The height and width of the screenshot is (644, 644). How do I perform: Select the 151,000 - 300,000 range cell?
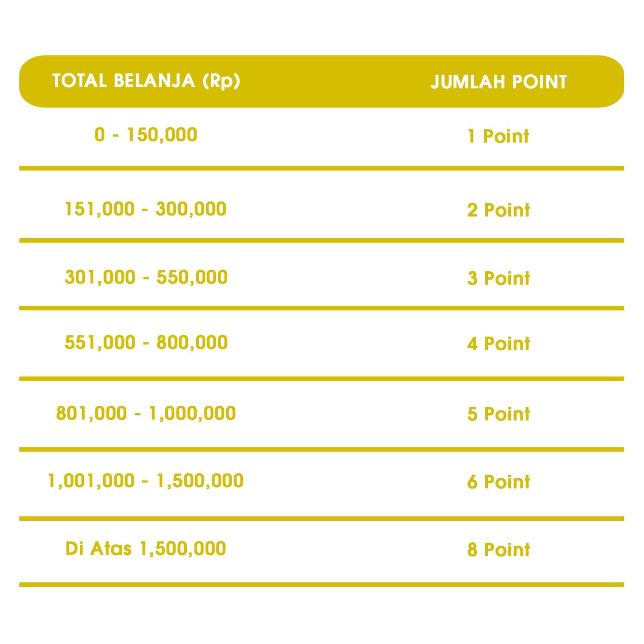146,209
